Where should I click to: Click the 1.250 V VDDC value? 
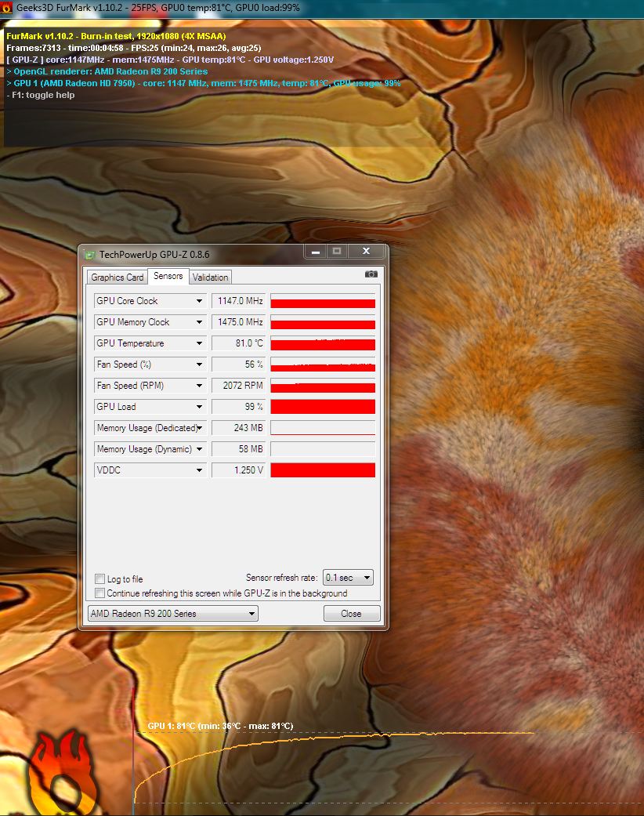coord(239,470)
